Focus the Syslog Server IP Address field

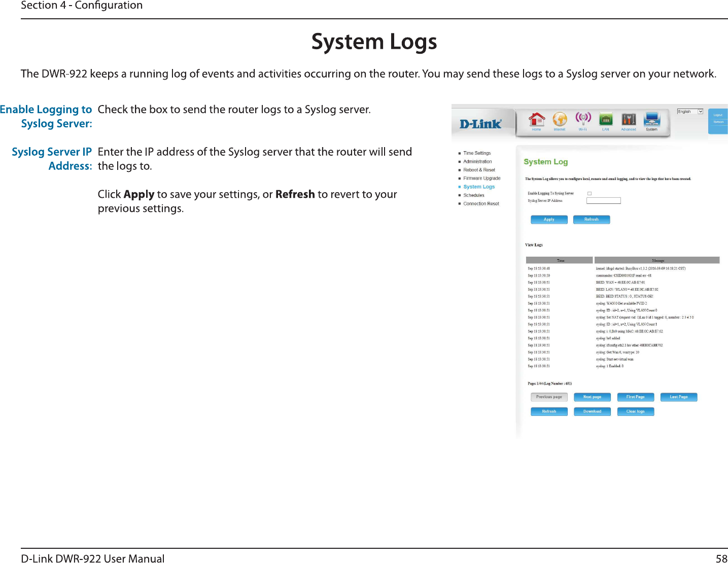click(x=604, y=201)
